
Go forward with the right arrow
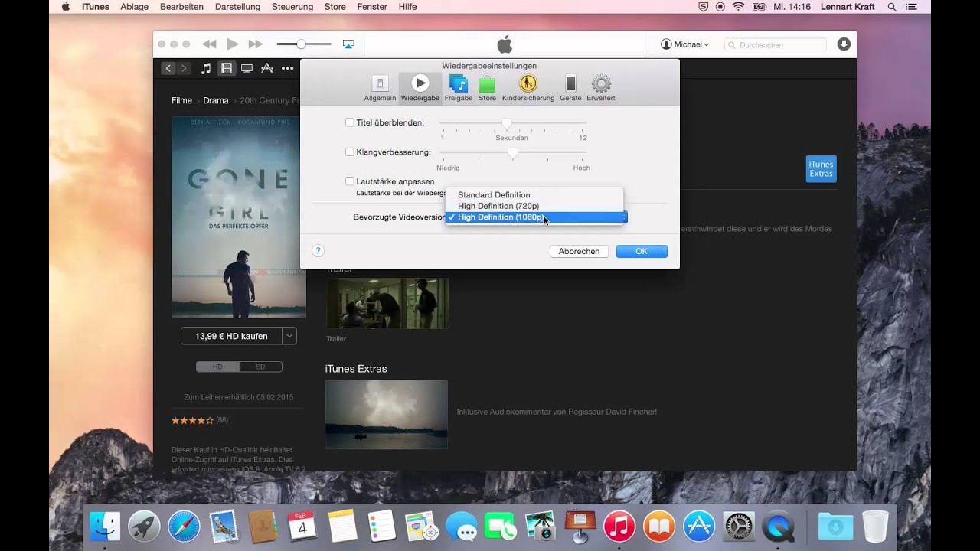[x=183, y=68]
